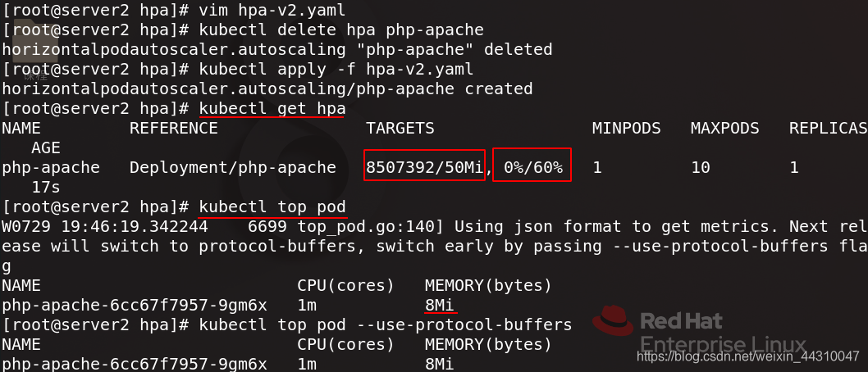Image resolution: width=868 pixels, height=372 pixels.
Task: Click the 'kubectl apply -f hpa-v2.yaml' command
Action: coord(336,69)
